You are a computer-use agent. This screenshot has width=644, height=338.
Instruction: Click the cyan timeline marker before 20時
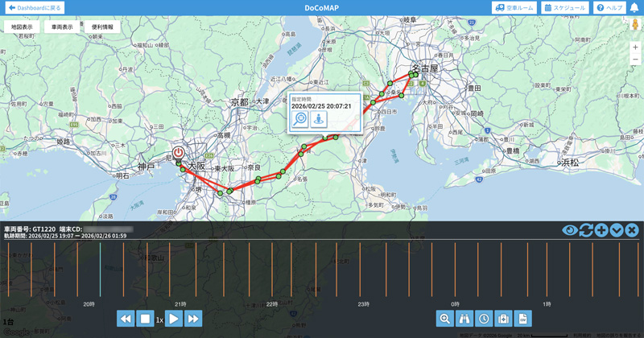coord(101,270)
